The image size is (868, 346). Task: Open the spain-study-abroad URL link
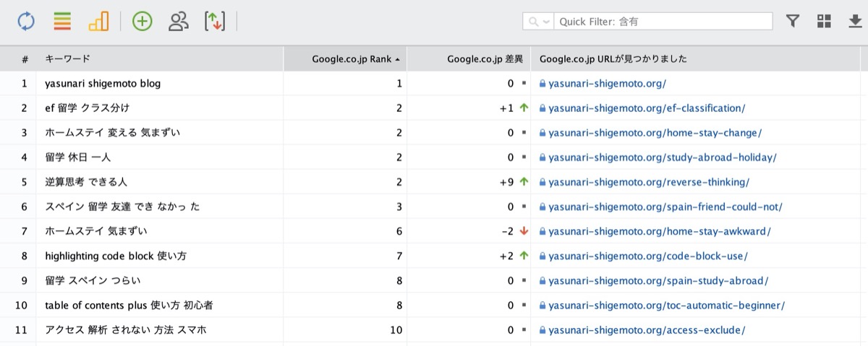(x=658, y=280)
